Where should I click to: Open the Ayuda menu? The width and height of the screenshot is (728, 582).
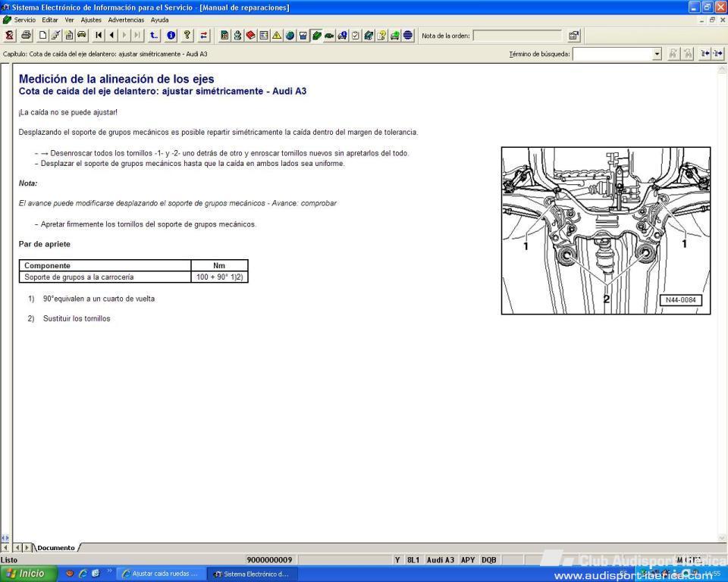[x=159, y=20]
